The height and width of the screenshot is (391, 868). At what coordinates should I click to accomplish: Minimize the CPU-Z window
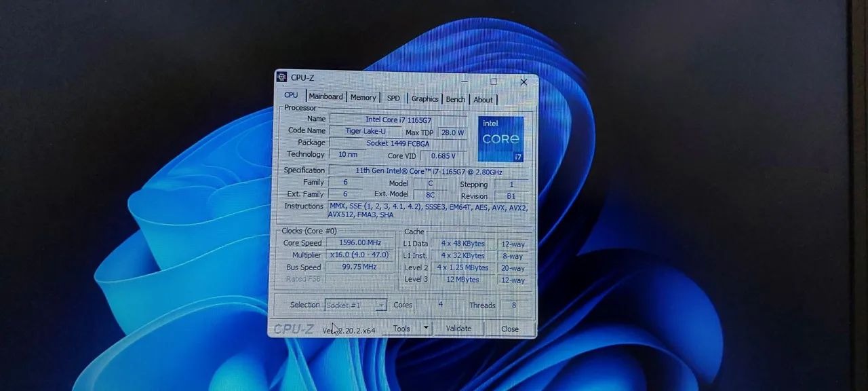point(466,81)
